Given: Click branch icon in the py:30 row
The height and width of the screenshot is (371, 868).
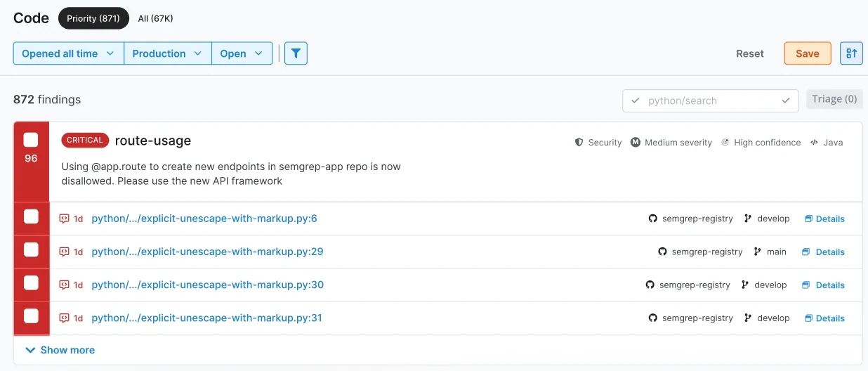Looking at the screenshot, I should (x=745, y=285).
